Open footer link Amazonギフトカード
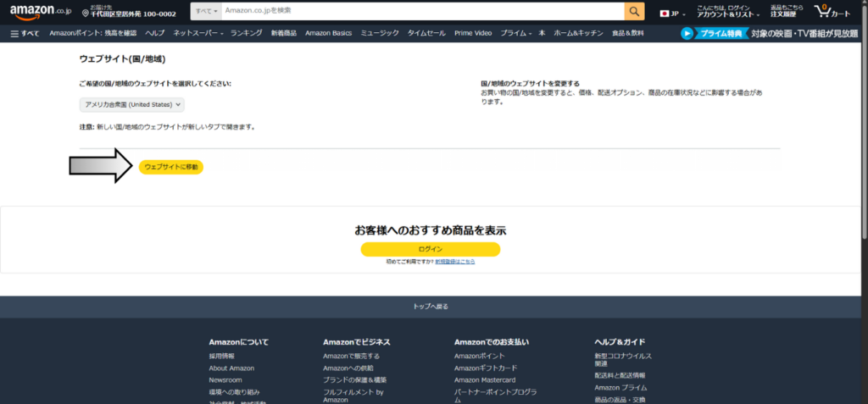This screenshot has height=404, width=868. [486, 368]
